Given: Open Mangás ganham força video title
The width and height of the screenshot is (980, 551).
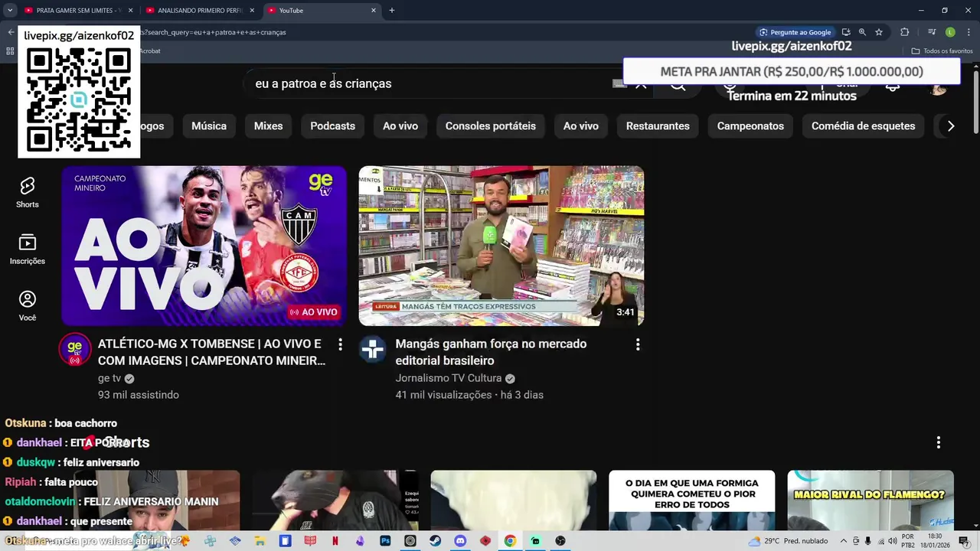Looking at the screenshot, I should click(491, 352).
